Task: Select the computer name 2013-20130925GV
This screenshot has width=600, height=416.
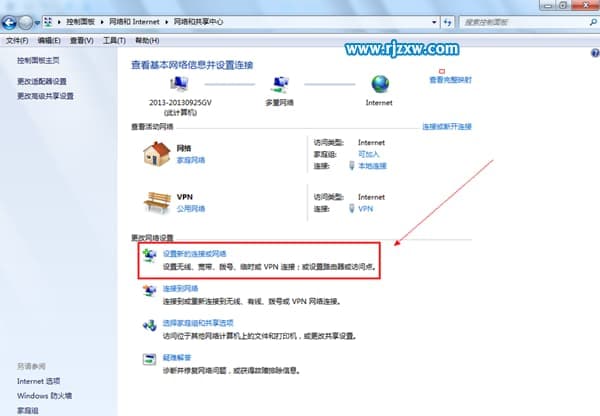Action: point(180,103)
